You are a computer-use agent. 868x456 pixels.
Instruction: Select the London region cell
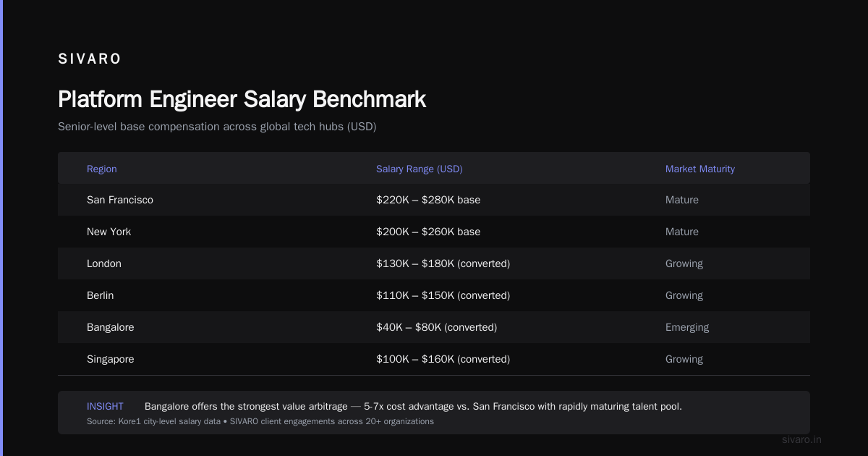coord(104,263)
